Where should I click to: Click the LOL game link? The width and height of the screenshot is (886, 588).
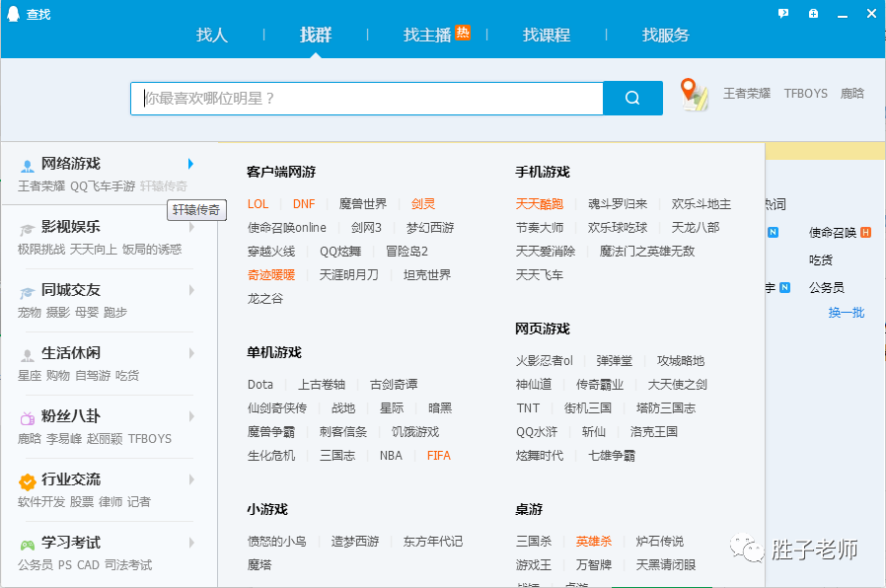(258, 204)
